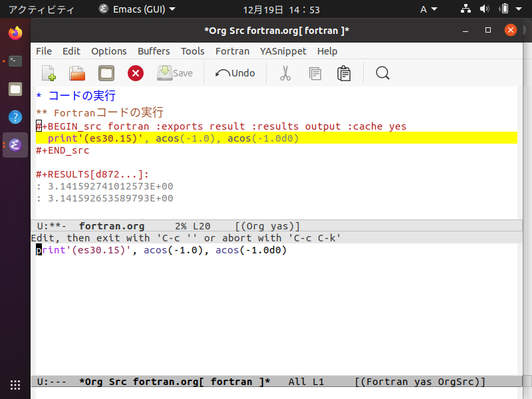The image size is (532, 399).
Task: Copy text with the copy toolbar icon
Action: [315, 73]
